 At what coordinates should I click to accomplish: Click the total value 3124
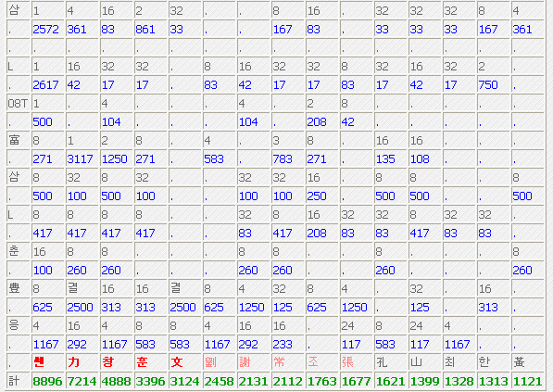click(184, 382)
